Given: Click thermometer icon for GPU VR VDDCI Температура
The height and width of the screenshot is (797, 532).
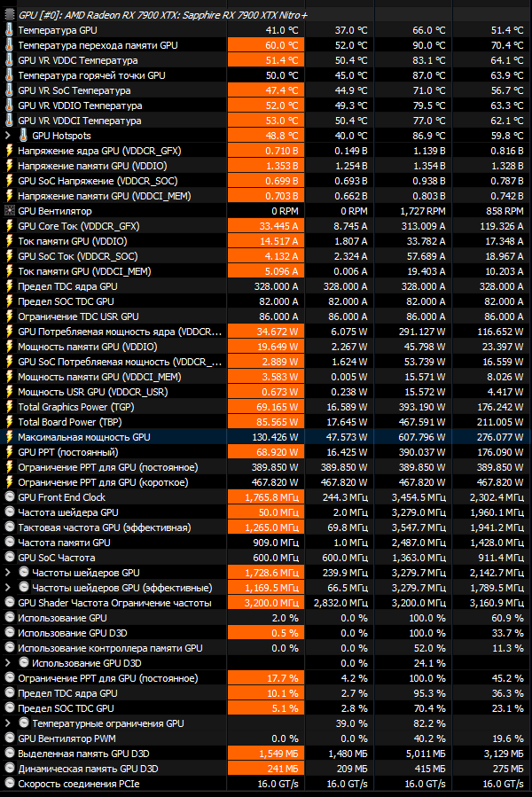Looking at the screenshot, I should point(9,121).
